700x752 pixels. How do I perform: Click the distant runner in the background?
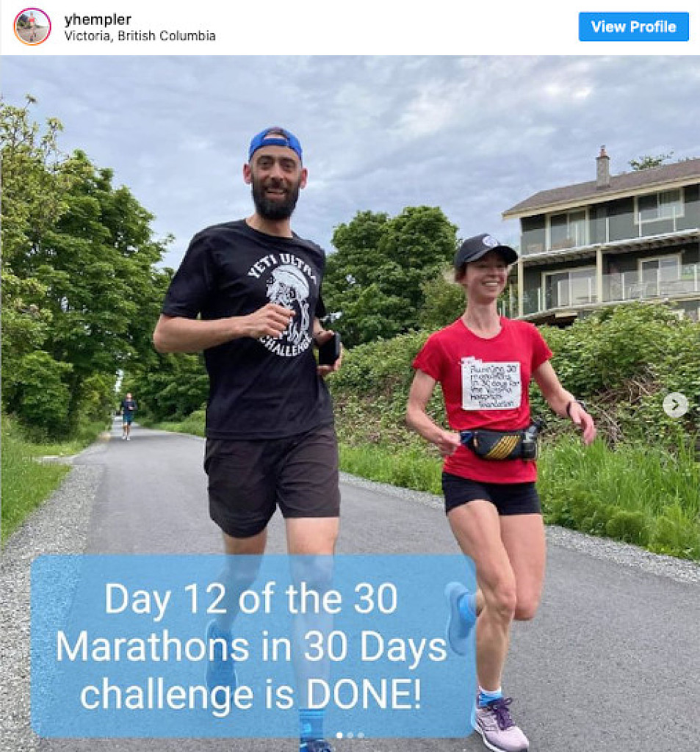[128, 416]
